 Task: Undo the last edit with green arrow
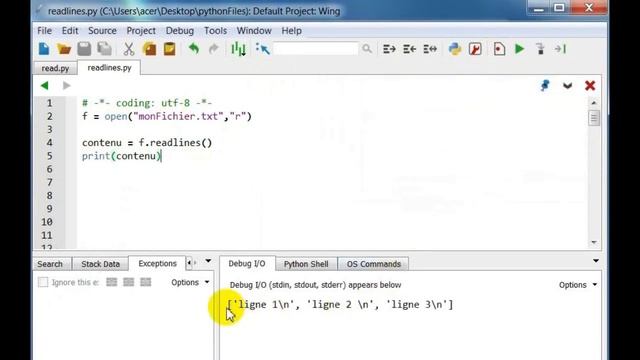point(194,49)
